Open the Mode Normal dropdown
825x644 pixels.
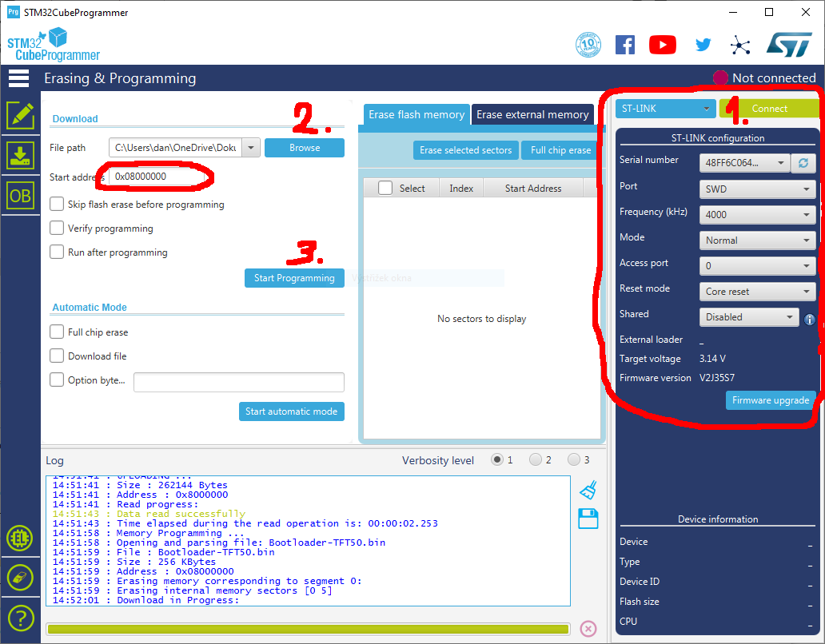[757, 241]
